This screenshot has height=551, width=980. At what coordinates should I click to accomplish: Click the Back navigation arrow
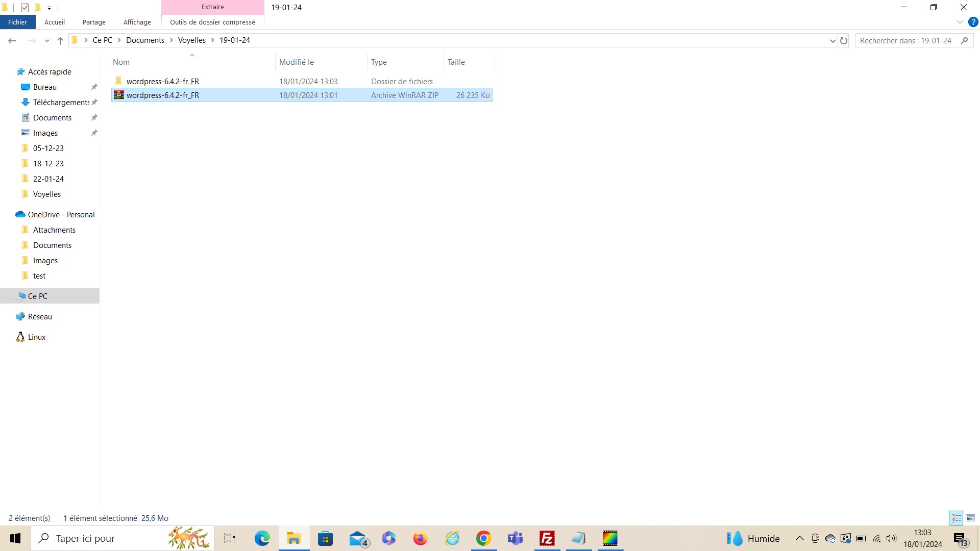click(x=12, y=40)
